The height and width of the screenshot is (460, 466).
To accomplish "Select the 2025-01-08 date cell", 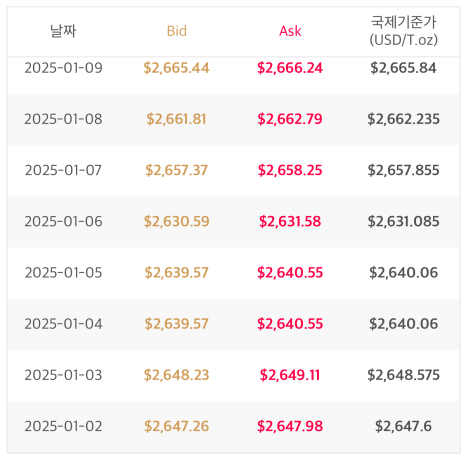I will click(x=63, y=119).
